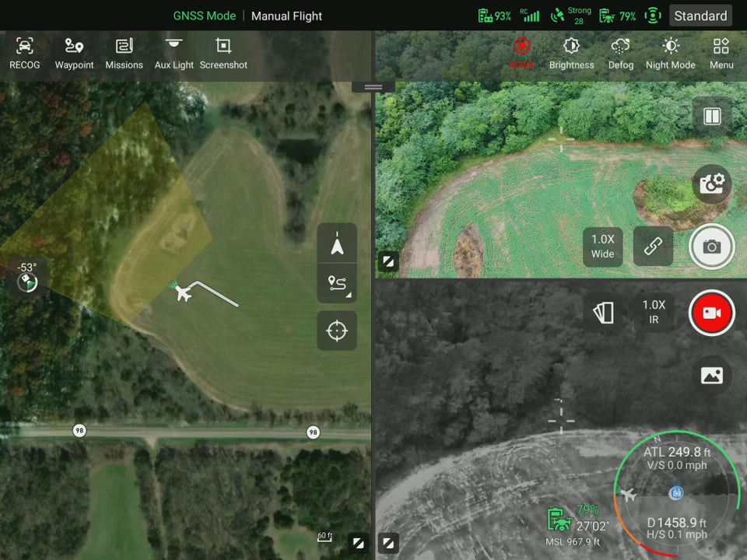Image resolution: width=747 pixels, height=560 pixels.
Task: Open the RECOG recognition tool
Action: pos(24,54)
